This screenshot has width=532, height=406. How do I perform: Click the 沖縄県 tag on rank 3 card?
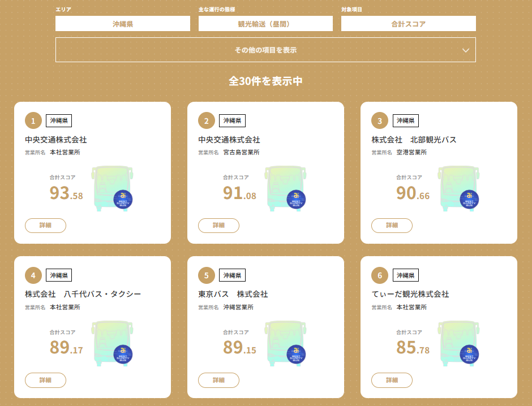point(405,120)
